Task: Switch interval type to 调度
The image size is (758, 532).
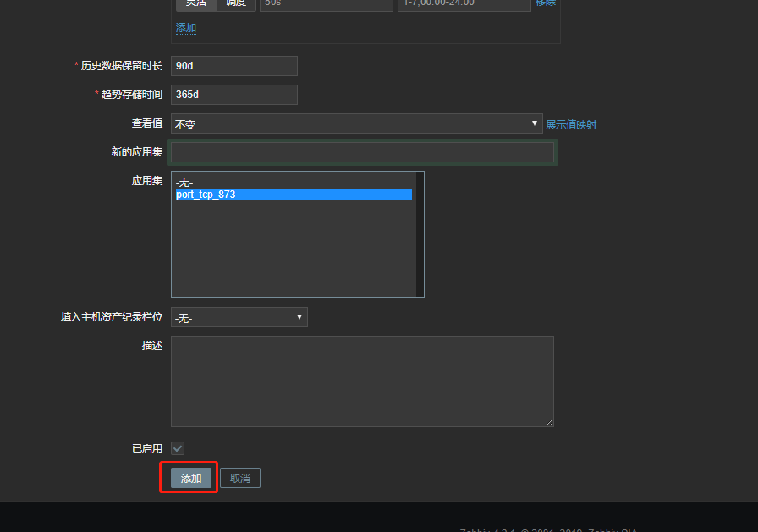Action: click(235, 3)
